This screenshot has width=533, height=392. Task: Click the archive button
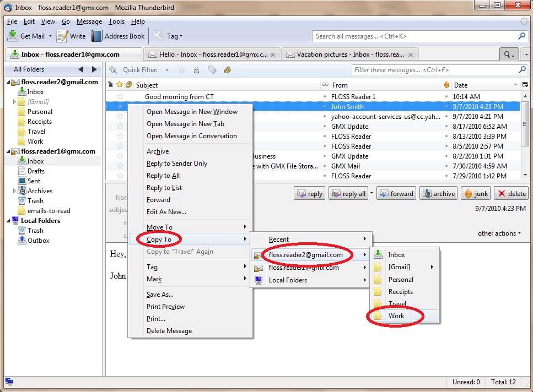coord(438,193)
